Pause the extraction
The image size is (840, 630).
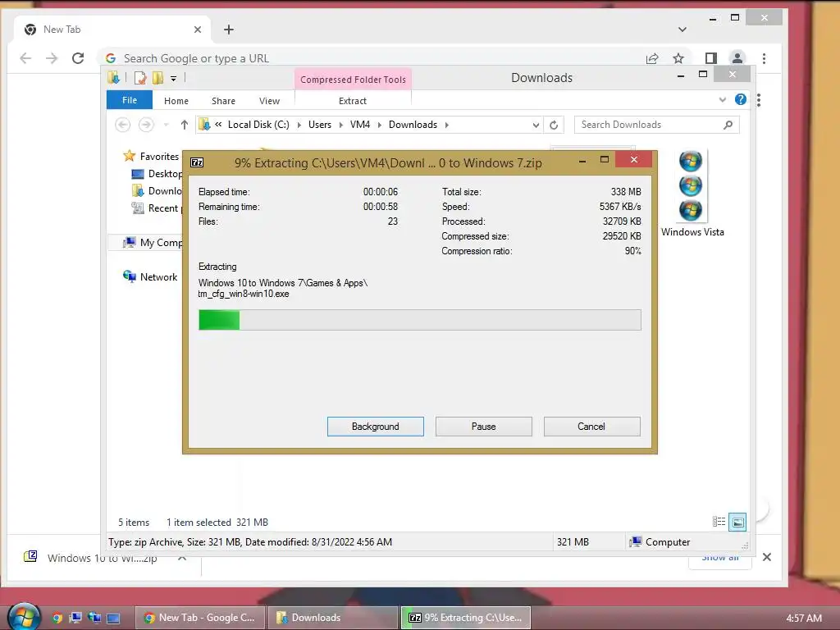(484, 427)
